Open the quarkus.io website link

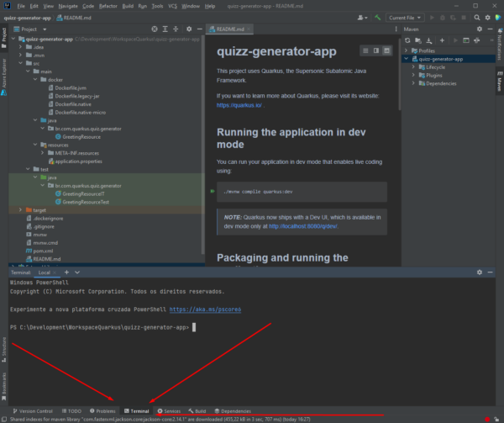tap(239, 105)
